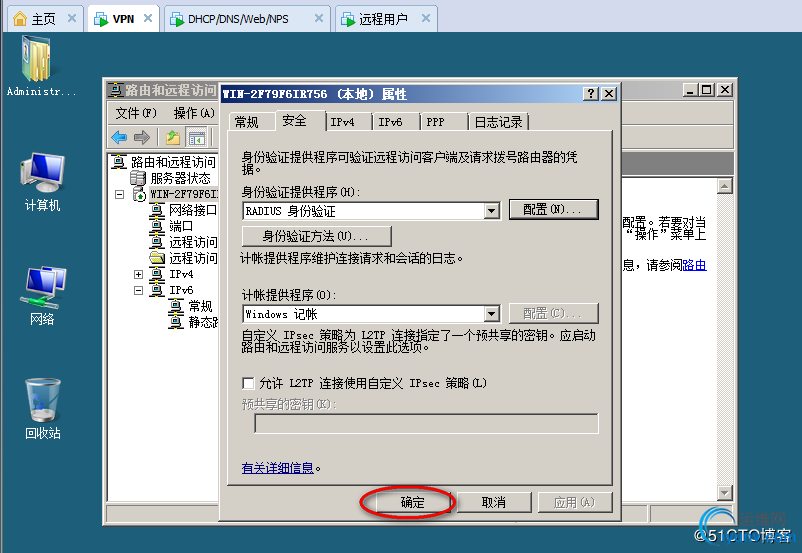Image resolution: width=802 pixels, height=553 pixels.
Task: Click the back arrow toolbar icon
Action: [x=119, y=137]
